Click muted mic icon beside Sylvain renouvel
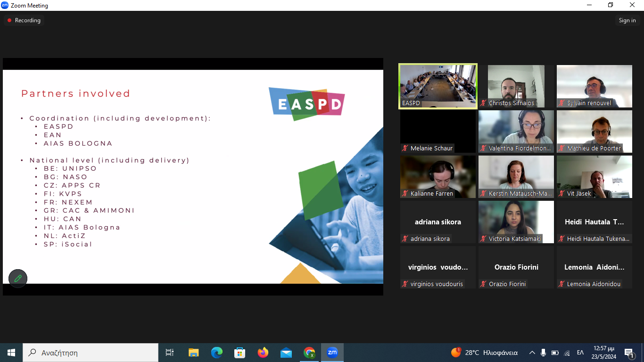Viewport: 644px width, 362px height. pyautogui.click(x=561, y=103)
